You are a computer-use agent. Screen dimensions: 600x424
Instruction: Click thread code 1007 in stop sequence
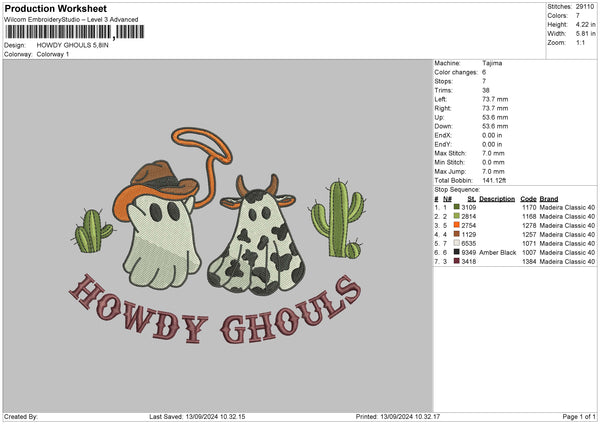click(x=529, y=253)
